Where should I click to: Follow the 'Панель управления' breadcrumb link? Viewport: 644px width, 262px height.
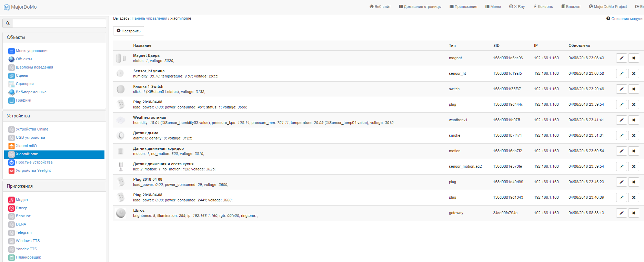[x=149, y=19]
